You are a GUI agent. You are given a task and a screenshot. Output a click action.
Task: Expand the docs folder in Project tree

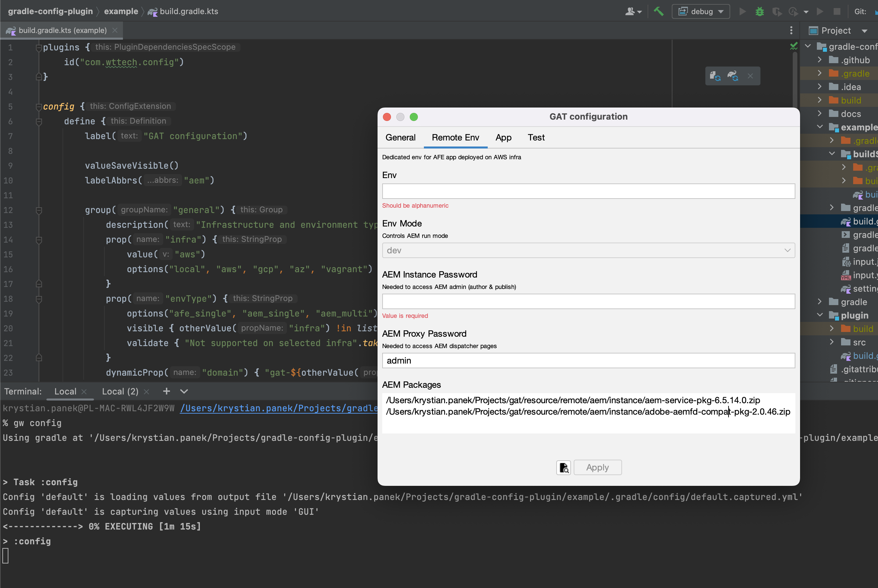tap(820, 114)
